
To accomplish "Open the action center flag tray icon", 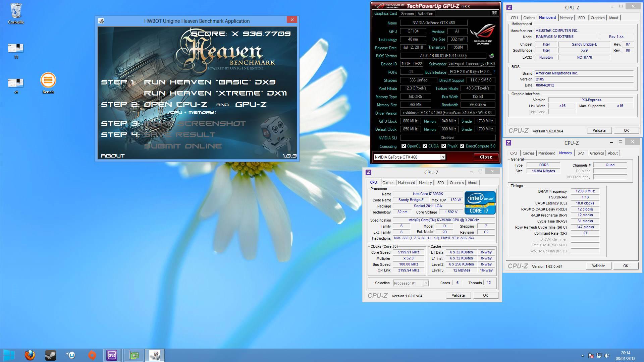I will [x=591, y=356].
